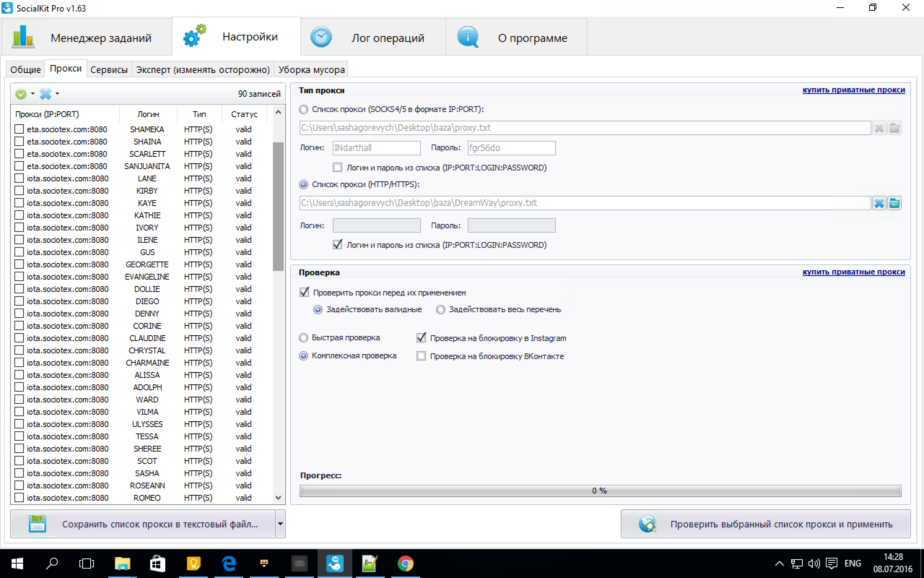Check the box for login KIRBY proxy row

point(19,190)
